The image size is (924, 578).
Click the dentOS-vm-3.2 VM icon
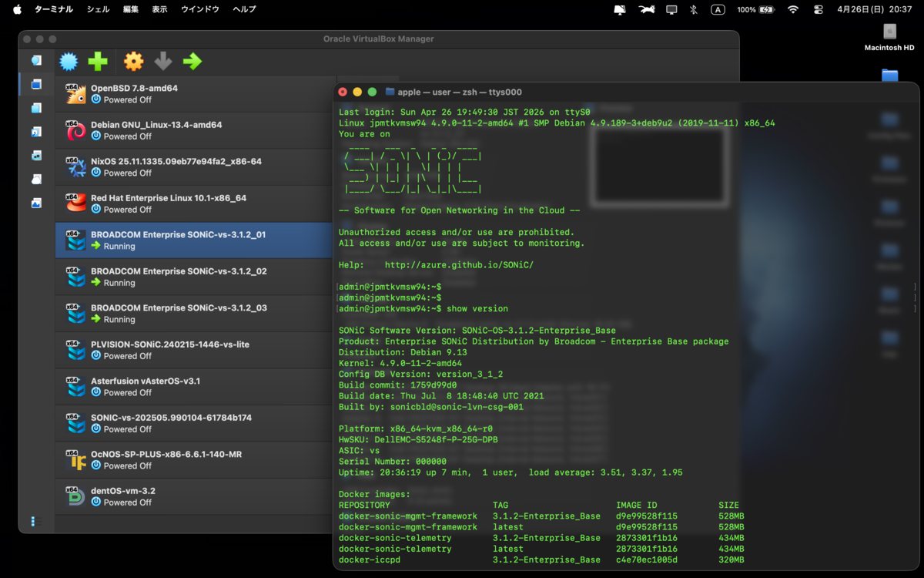[x=75, y=496]
